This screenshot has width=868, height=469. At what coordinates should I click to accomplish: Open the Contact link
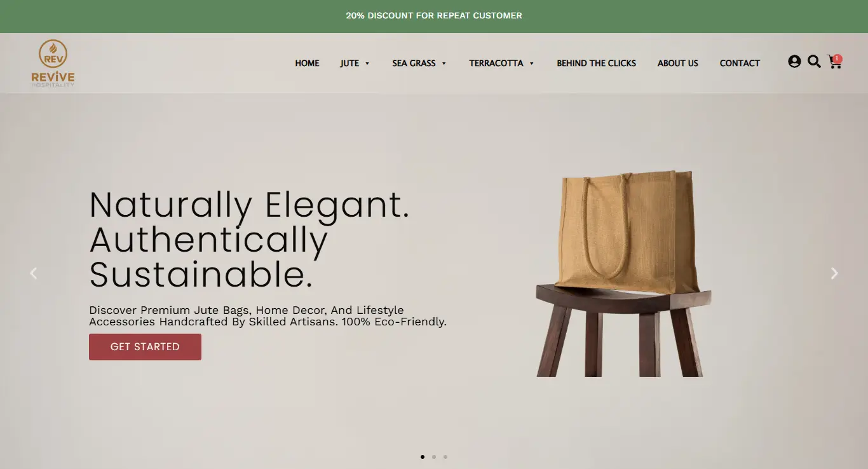[x=740, y=63]
